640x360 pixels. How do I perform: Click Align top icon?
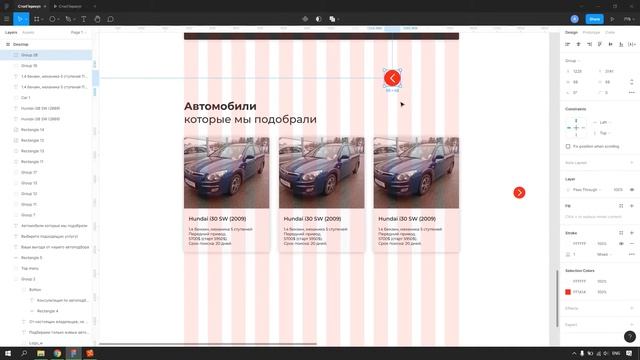click(600, 44)
